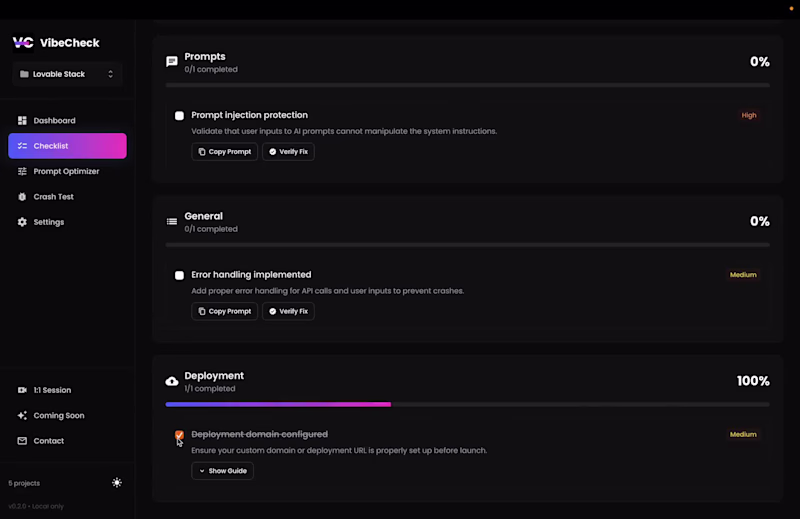Check the Prompt injection protection checkbox
800x519 pixels.
[180, 116]
